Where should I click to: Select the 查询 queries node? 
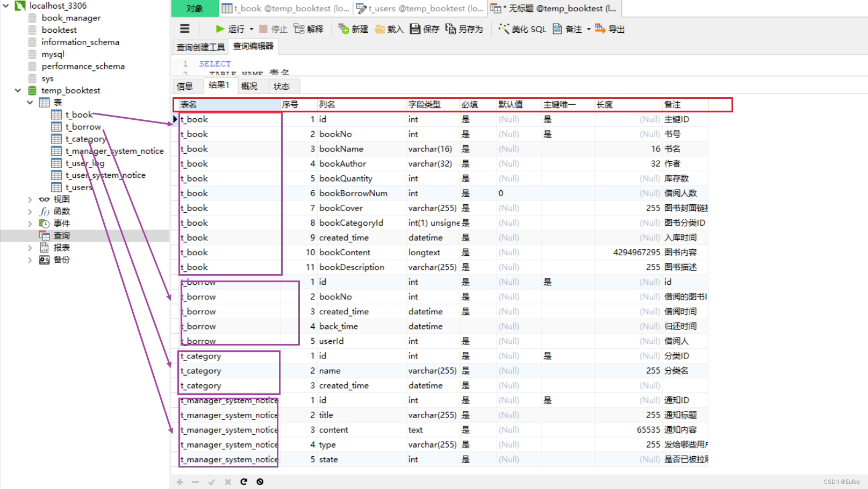(61, 235)
